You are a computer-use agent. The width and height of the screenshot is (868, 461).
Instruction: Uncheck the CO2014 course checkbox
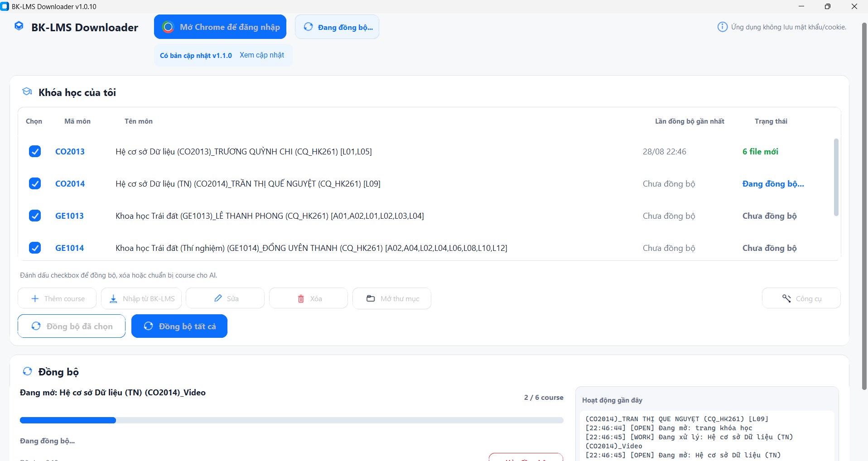pyautogui.click(x=35, y=183)
